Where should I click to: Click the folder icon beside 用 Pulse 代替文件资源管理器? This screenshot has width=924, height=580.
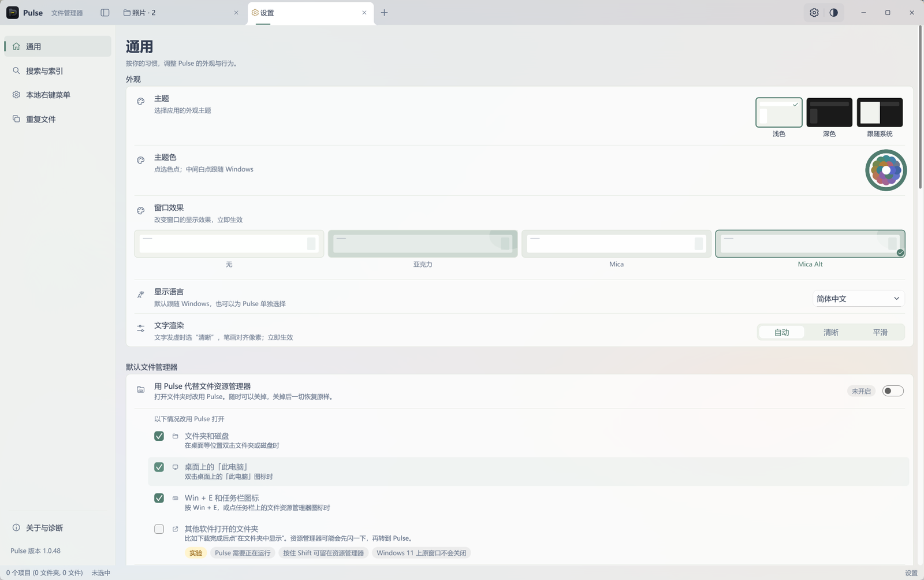[x=140, y=390]
